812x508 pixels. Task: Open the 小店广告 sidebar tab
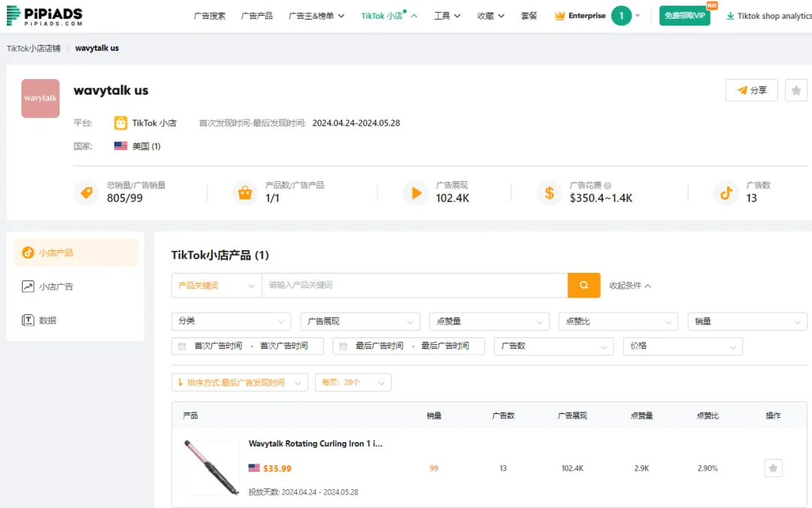coord(76,286)
